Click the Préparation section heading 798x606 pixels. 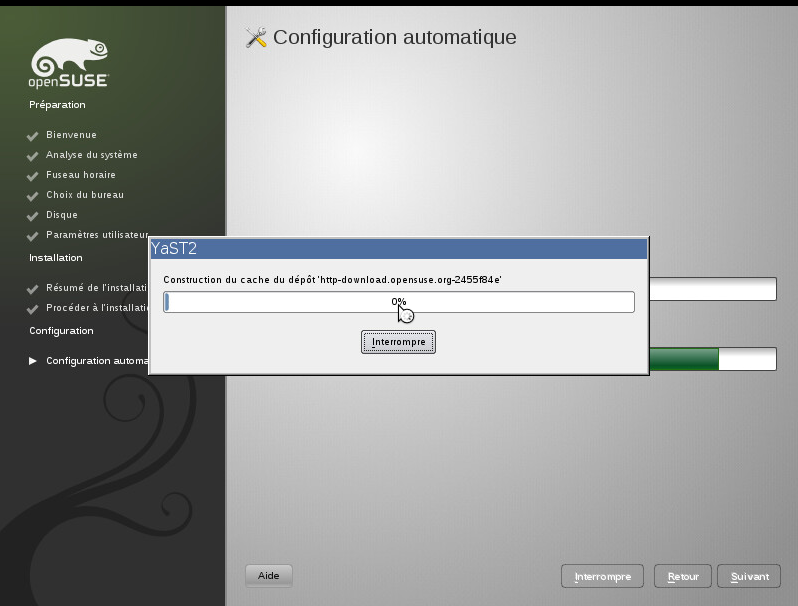coord(57,105)
